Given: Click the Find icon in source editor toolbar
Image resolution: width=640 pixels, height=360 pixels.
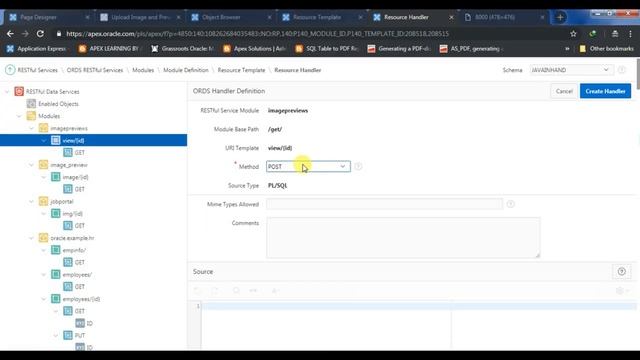Looking at the screenshot, I should pyautogui.click(x=236, y=291).
